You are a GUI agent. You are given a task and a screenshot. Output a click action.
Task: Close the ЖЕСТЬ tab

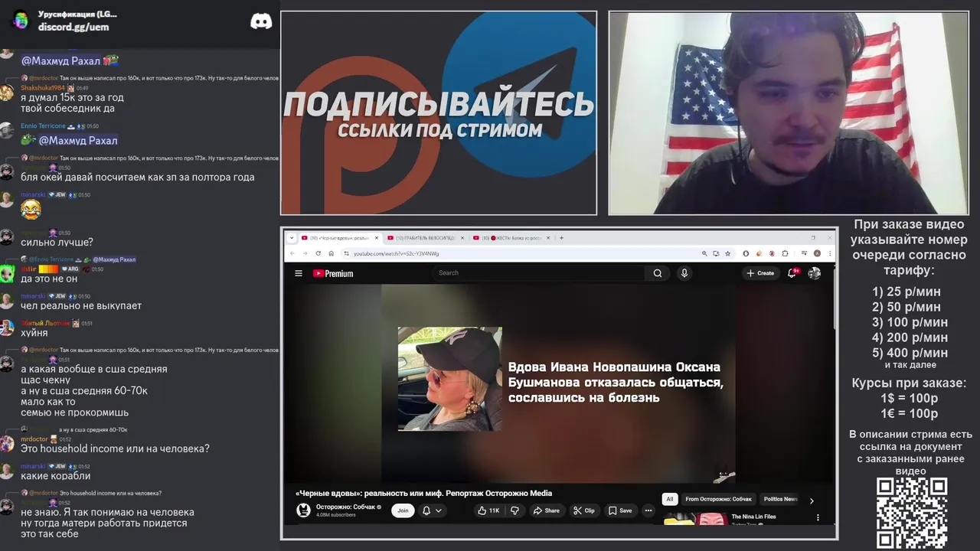point(548,238)
